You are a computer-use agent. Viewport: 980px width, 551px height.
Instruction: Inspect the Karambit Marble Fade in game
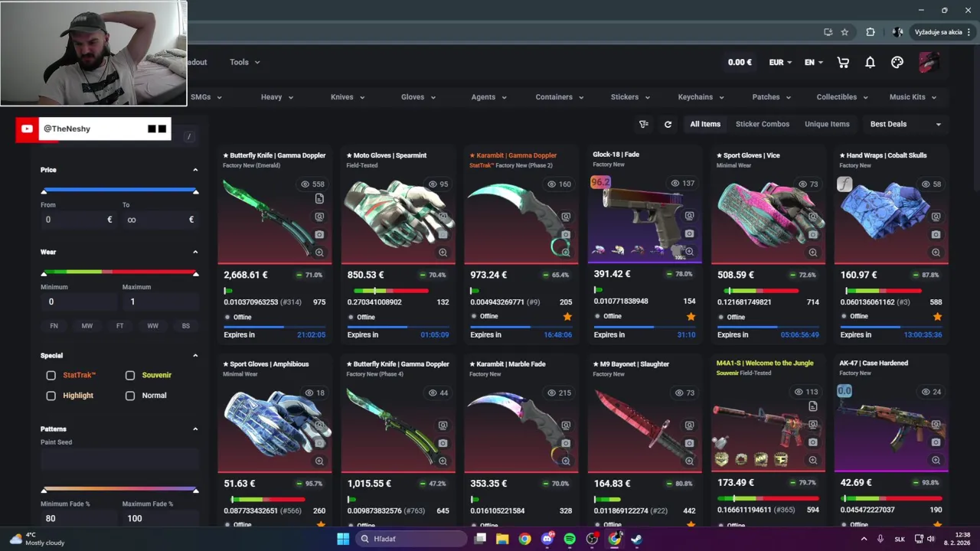point(566,425)
